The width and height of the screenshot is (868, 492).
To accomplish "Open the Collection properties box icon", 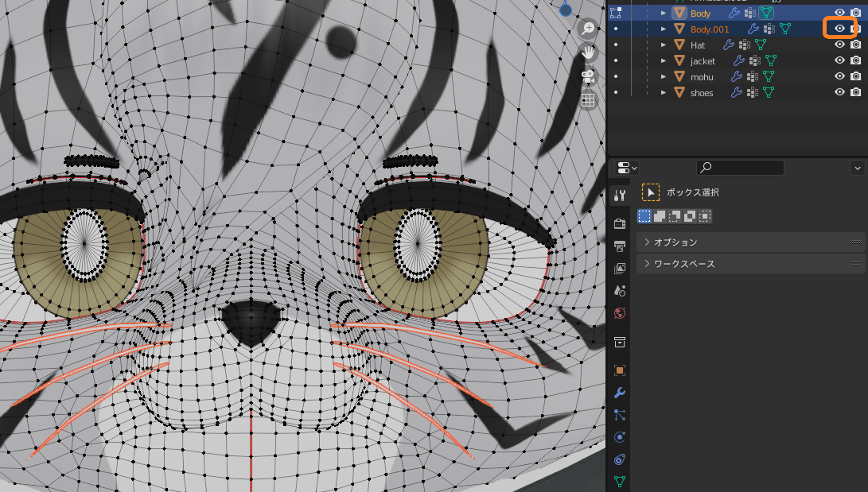I will coord(620,343).
